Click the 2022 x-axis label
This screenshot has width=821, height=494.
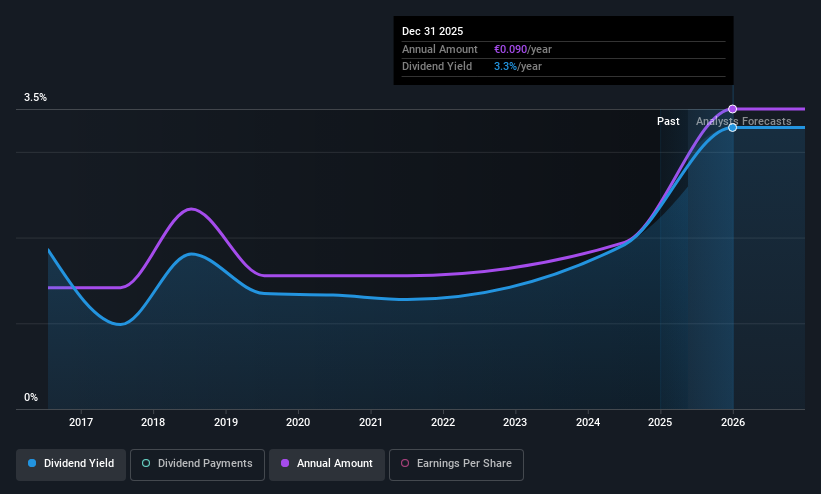443,422
